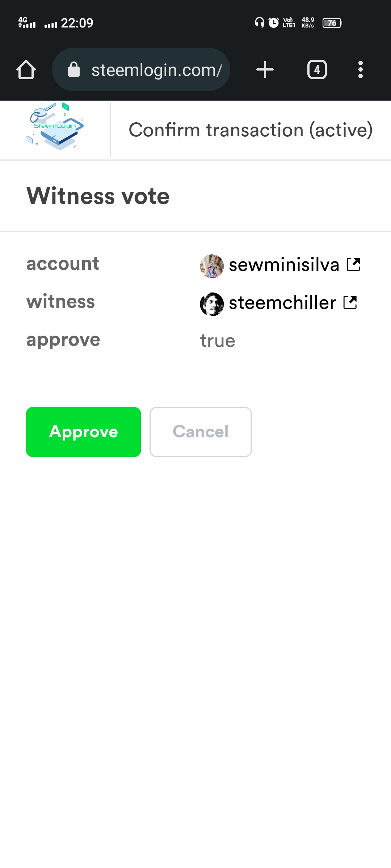Viewport: 391px width, 868px height.
Task: Tap the Confirm transaction (active) title
Action: click(x=251, y=130)
